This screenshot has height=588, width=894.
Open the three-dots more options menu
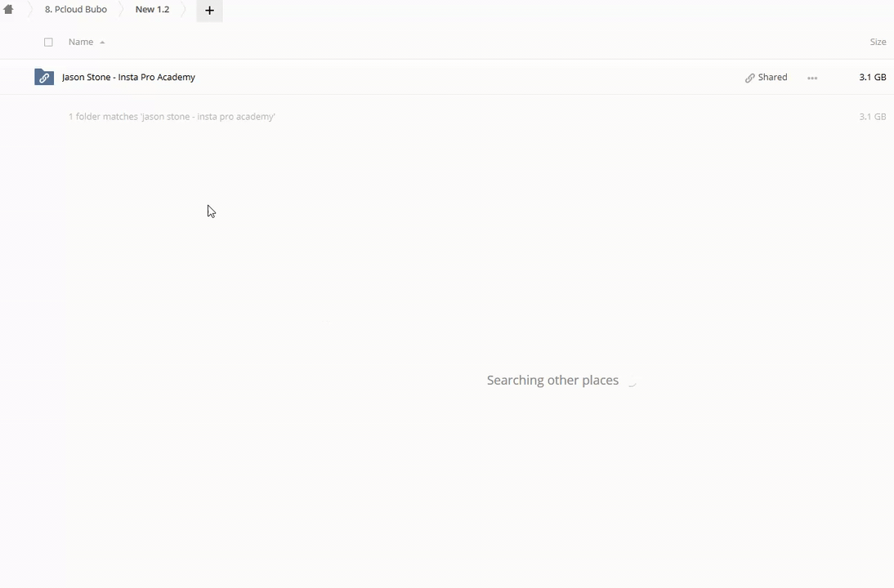[x=811, y=78]
